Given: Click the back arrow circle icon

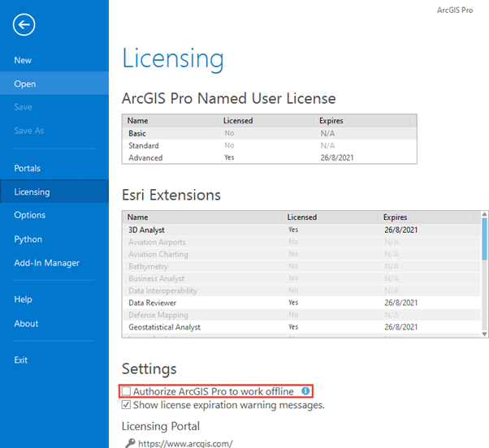Looking at the screenshot, I should coord(24,24).
